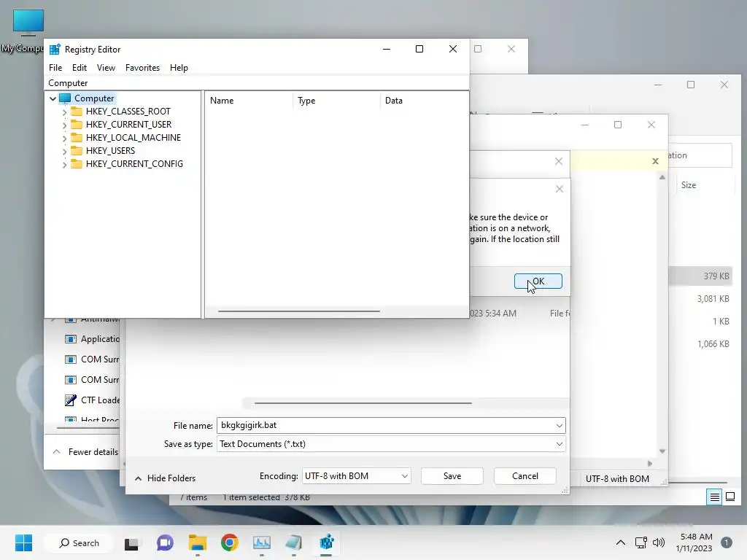The height and width of the screenshot is (560, 747).
Task: Click scroll-down arrow in Notepad window
Action: coord(662,451)
